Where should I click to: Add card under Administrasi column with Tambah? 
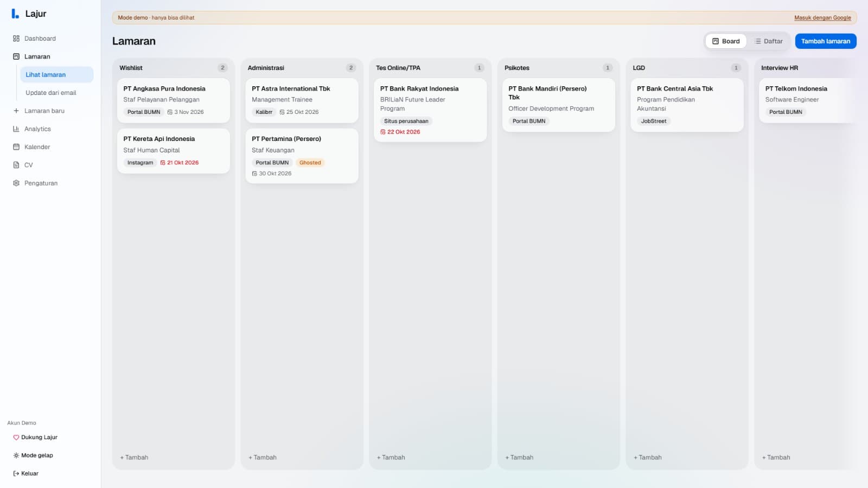click(263, 458)
